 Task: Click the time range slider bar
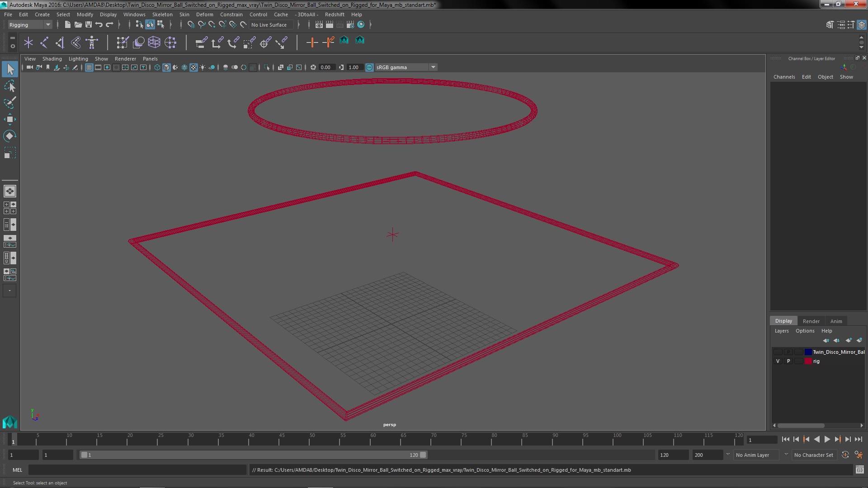click(253, 455)
